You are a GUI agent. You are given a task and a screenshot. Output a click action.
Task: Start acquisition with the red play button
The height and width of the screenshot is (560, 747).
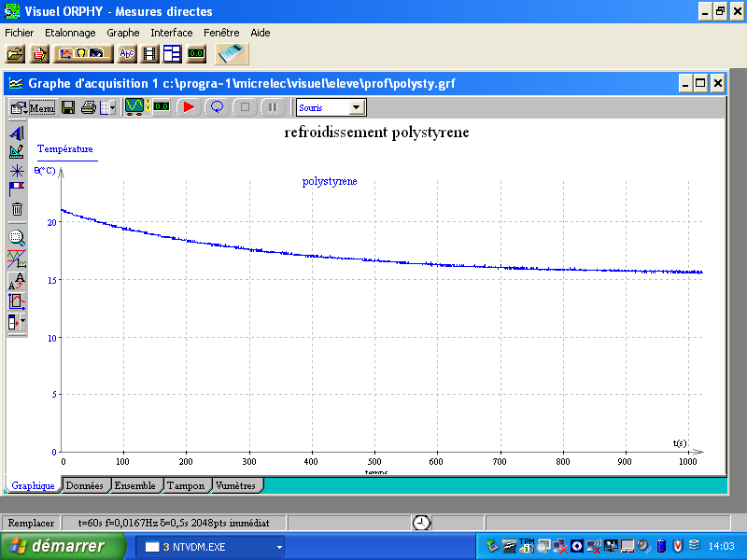(189, 107)
